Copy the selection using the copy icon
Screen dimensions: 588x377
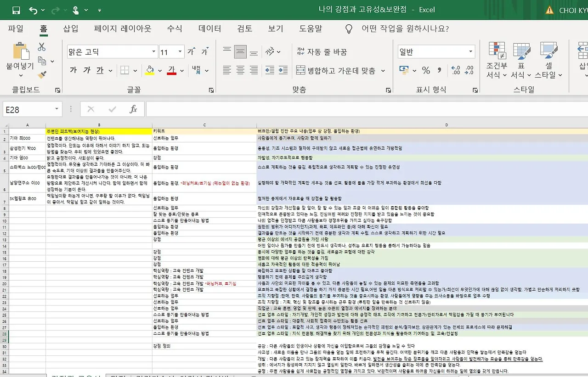(42, 61)
